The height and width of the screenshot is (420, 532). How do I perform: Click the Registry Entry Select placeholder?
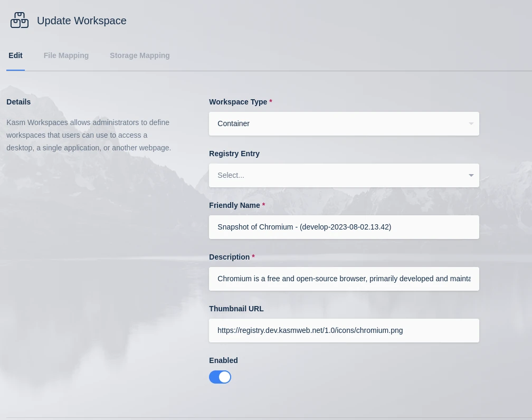point(231,175)
